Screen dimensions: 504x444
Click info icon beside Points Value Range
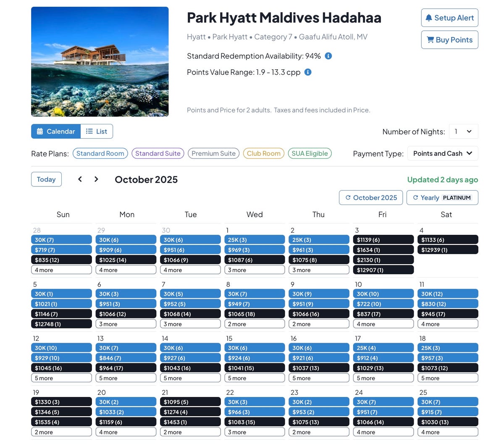tap(308, 72)
